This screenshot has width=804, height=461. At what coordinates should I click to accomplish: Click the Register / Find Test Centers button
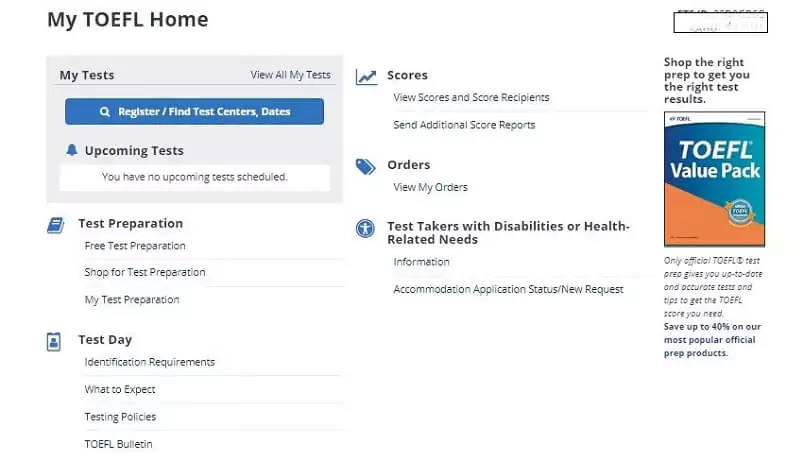(194, 112)
